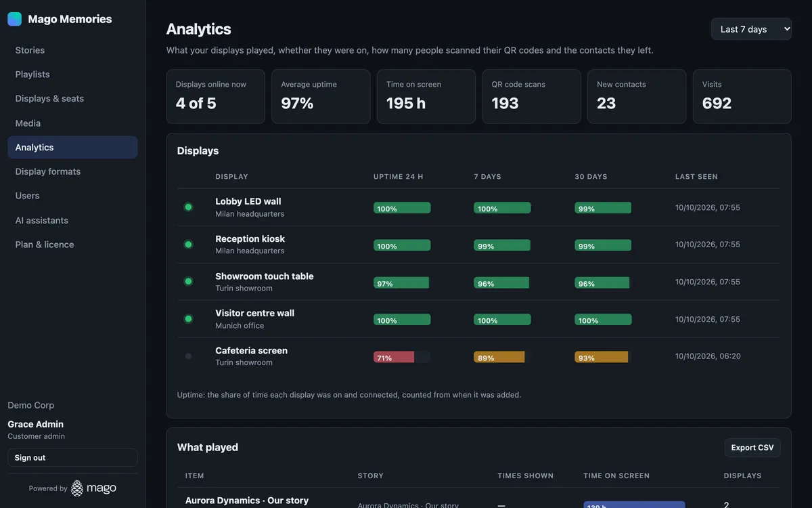The height and width of the screenshot is (508, 812).
Task: Click the Visits 692 card
Action: 742,96
